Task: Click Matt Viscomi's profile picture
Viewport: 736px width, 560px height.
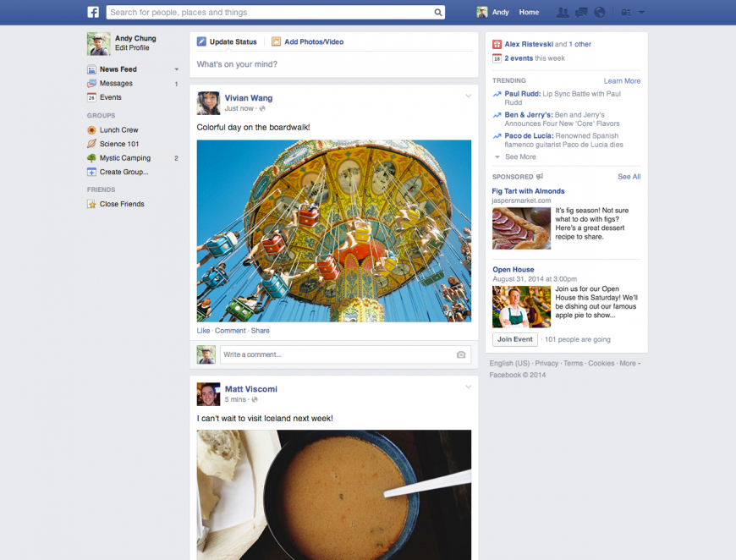Action: [208, 394]
